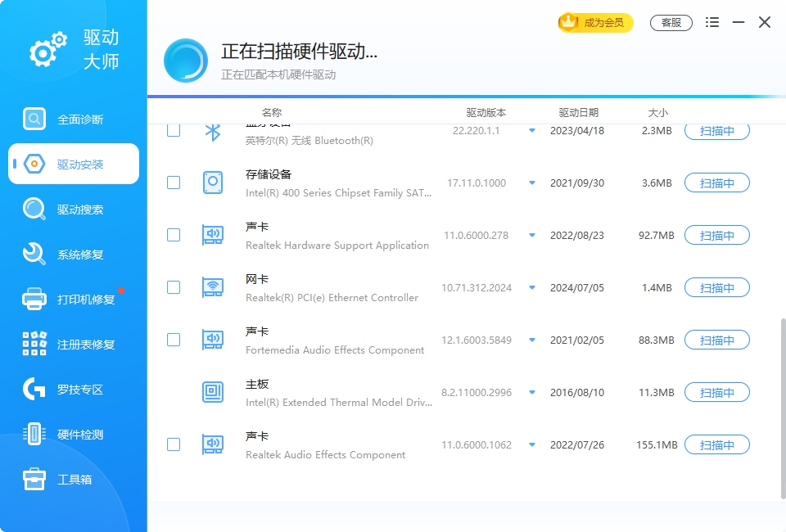Expand version dropdown for 8.2.11000.2996

(x=532, y=392)
